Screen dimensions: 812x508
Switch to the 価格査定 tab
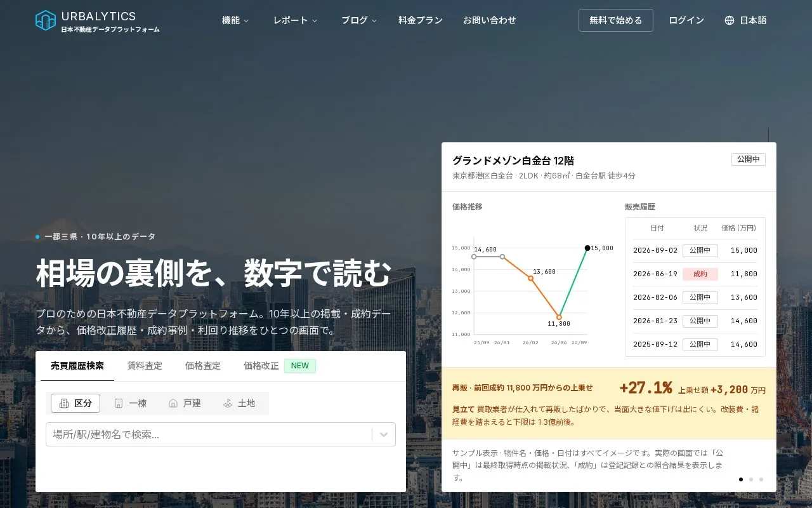203,366
